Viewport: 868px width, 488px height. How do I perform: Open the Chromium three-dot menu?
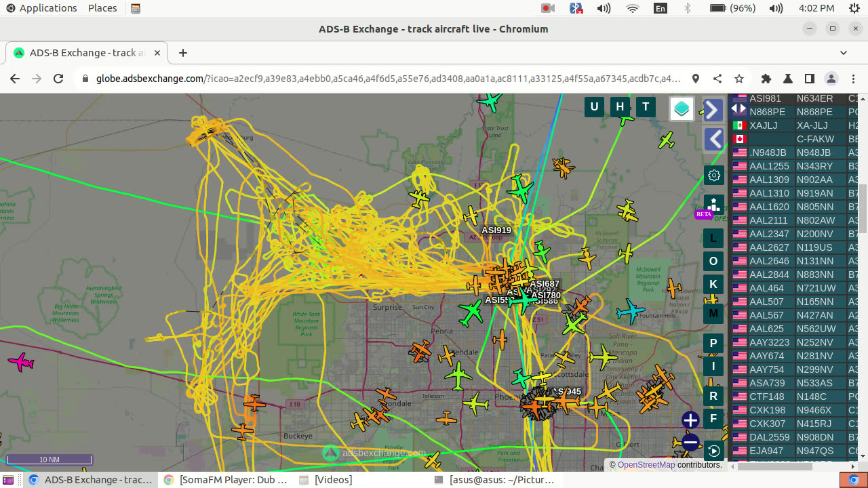tap(853, 79)
